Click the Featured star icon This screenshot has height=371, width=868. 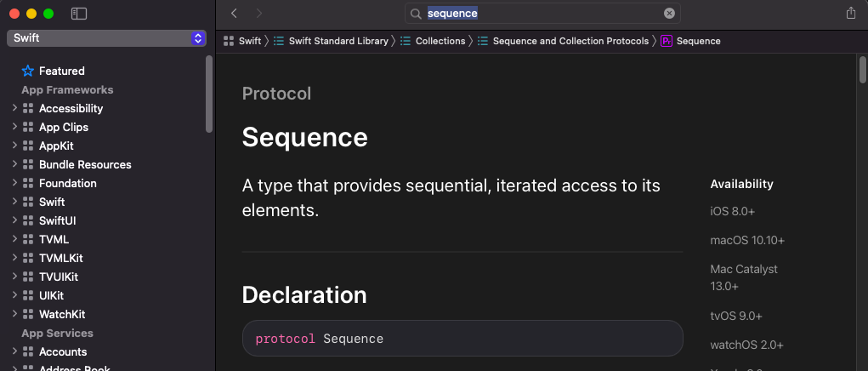(x=28, y=71)
